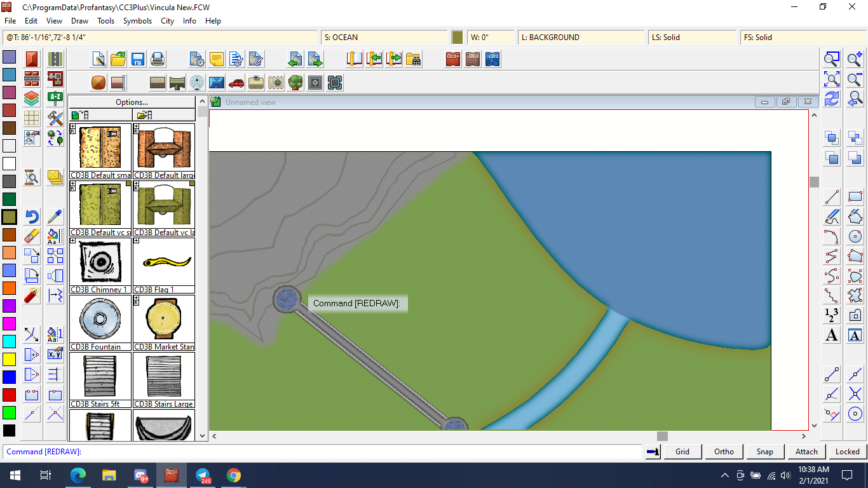Click the command prompt input line
This screenshot has height=488, width=868.
[323, 452]
